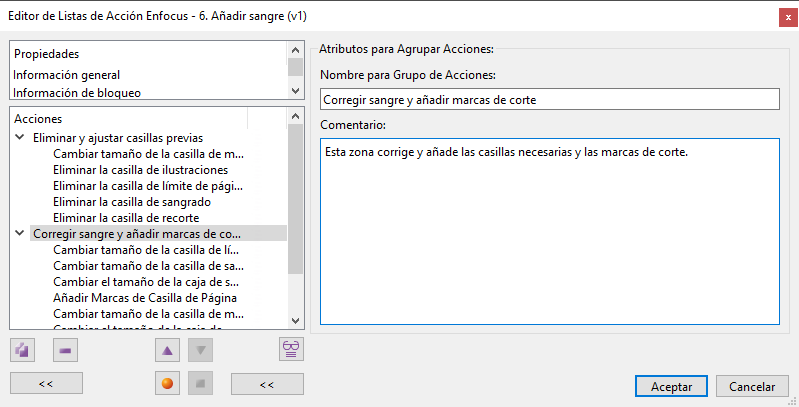This screenshot has height=407, width=799.
Task: Click inside 'Nombre para Grupo de Acciones' field
Action: 550,99
